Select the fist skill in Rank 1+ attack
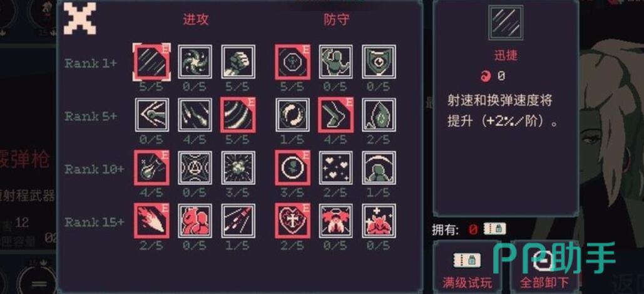The width and height of the screenshot is (644, 294). tap(238, 61)
